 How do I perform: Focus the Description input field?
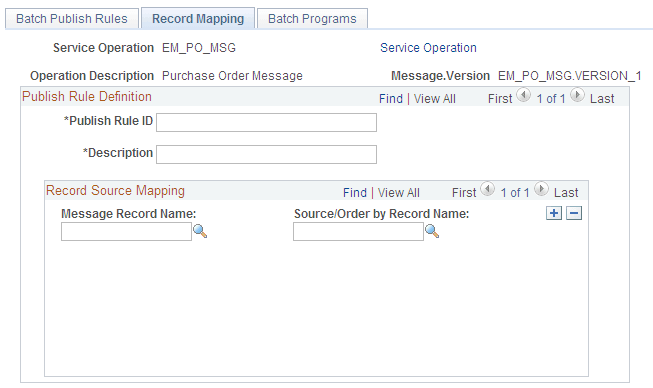coord(267,154)
